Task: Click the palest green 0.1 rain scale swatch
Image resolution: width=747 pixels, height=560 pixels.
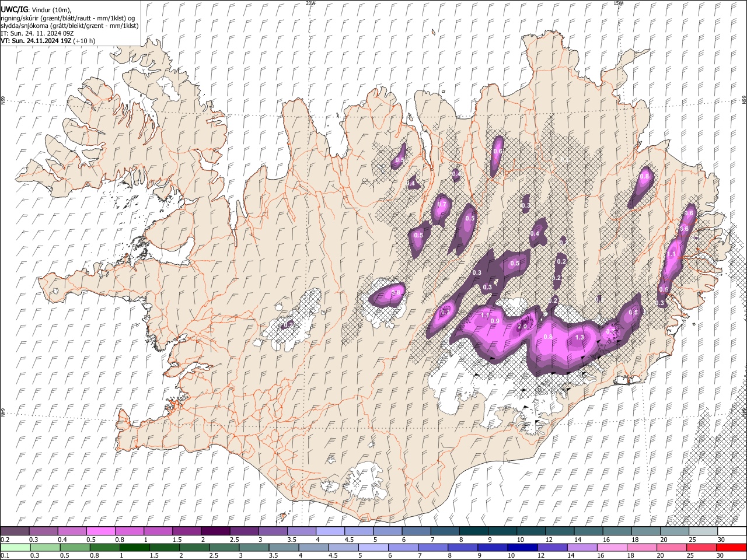Action: (15, 547)
